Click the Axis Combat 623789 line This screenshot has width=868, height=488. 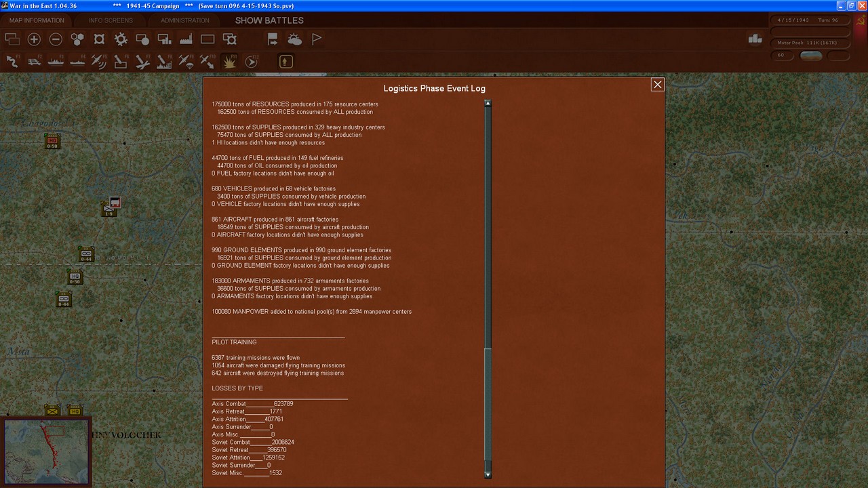[252, 404]
